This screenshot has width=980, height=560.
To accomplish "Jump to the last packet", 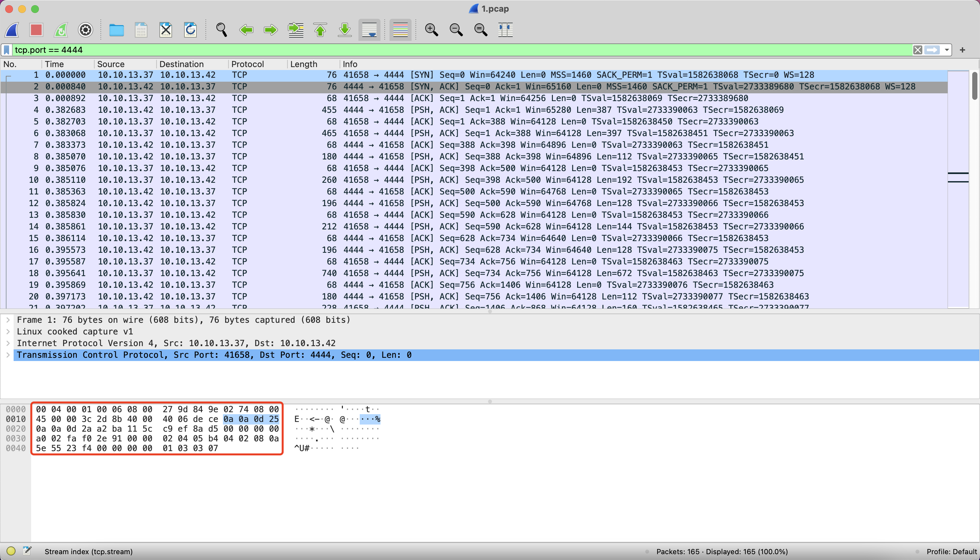I will 344,29.
